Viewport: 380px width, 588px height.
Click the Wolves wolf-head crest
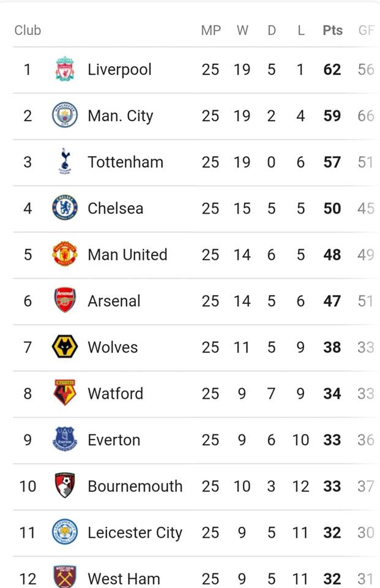65,347
